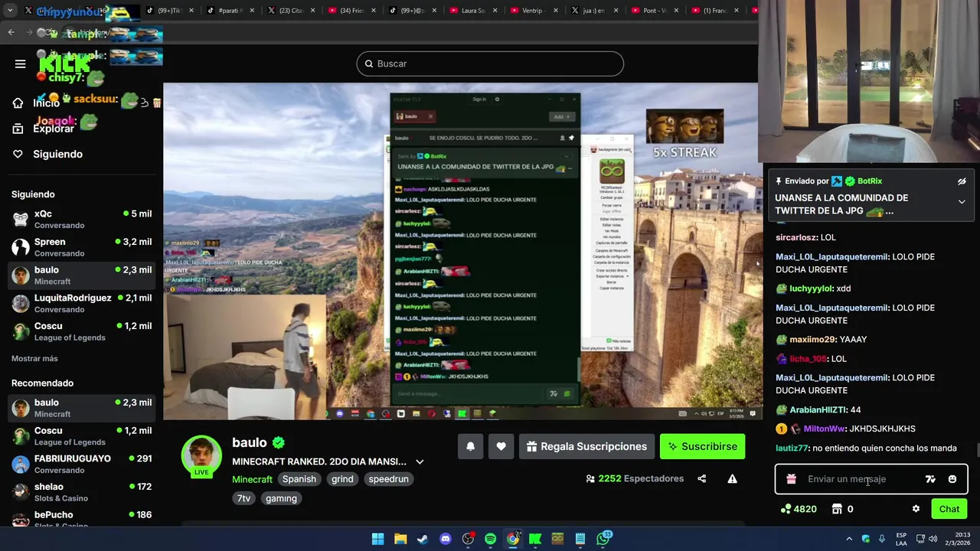This screenshot has height=551, width=980.
Task: Open the Minecraft category link
Action: (252, 479)
